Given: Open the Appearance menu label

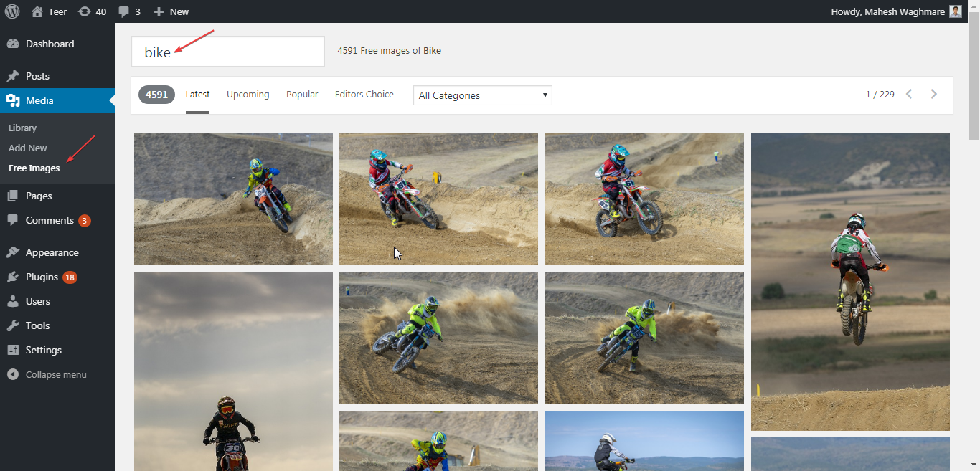Looking at the screenshot, I should point(52,252).
